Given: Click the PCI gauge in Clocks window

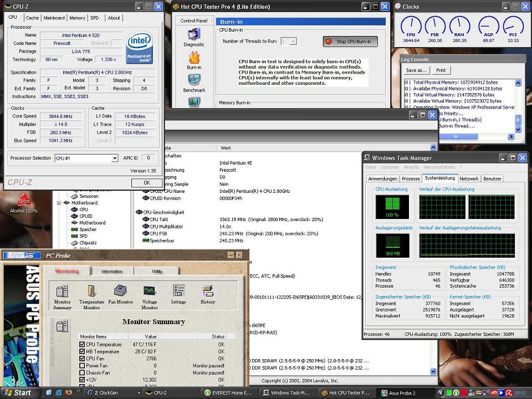Looking at the screenshot, I should (513, 29).
